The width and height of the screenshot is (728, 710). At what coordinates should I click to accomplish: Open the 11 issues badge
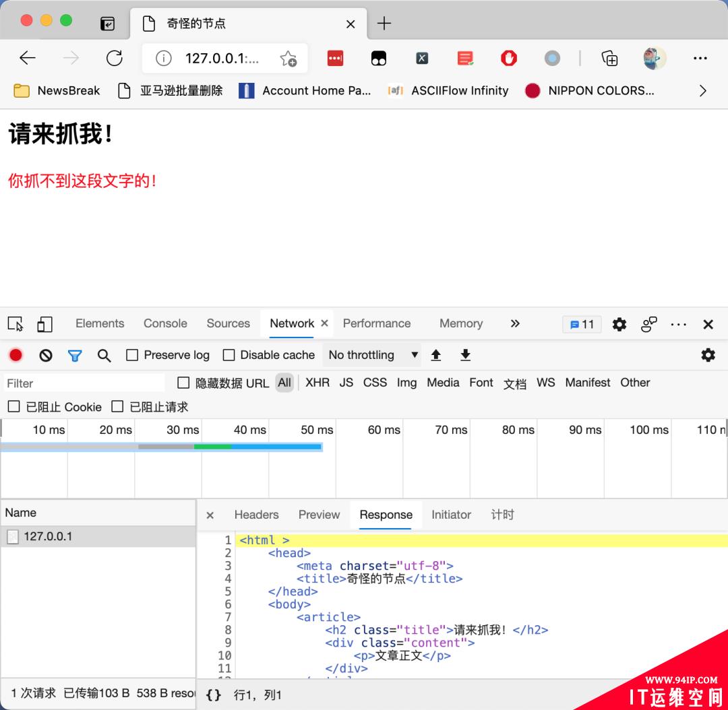[582, 325]
